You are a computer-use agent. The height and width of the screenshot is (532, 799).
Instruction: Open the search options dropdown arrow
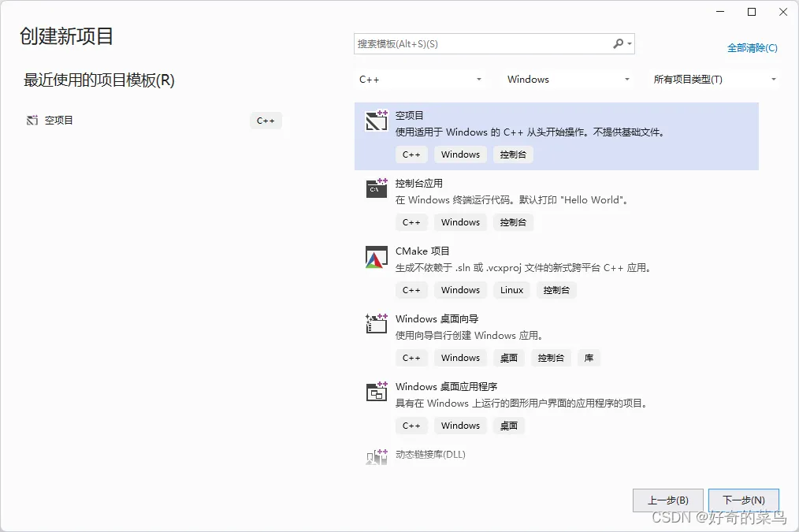(630, 44)
